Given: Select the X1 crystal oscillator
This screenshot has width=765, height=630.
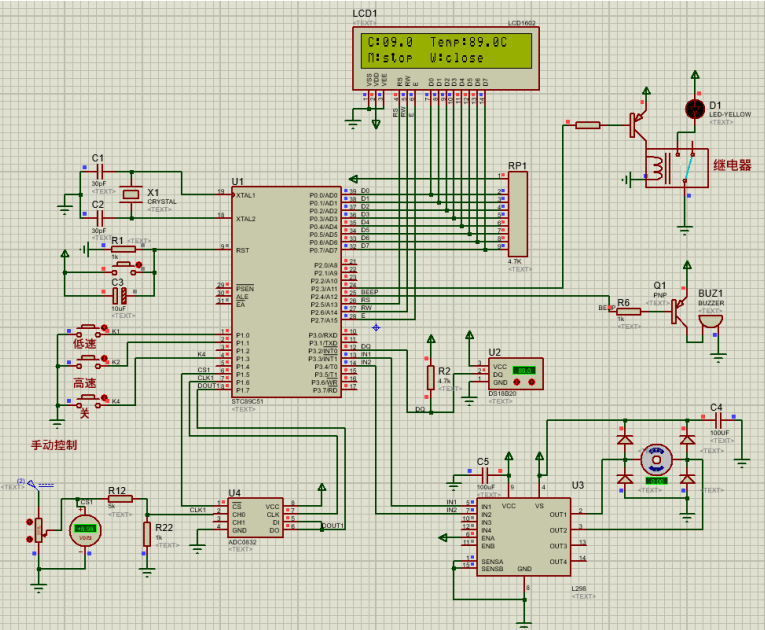Looking at the screenshot, I should (x=131, y=194).
